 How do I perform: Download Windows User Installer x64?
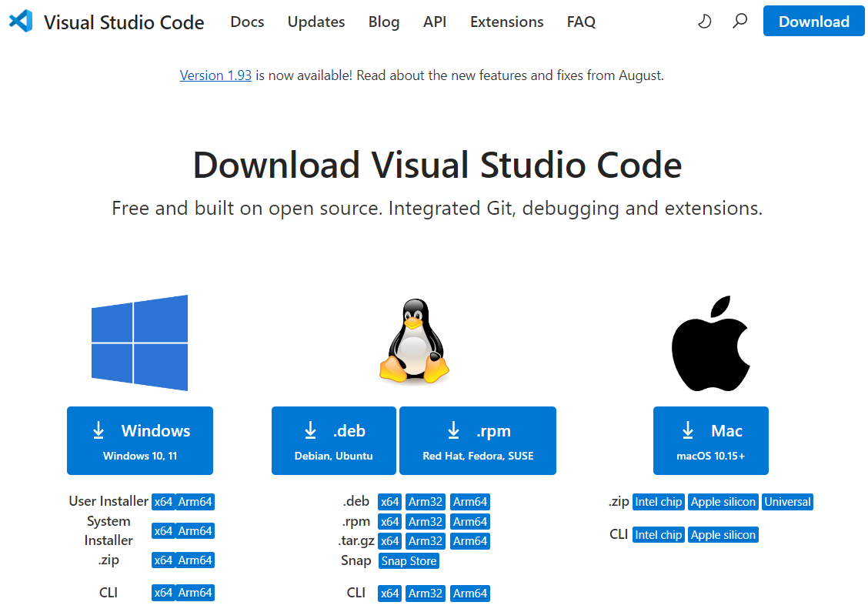[163, 502]
